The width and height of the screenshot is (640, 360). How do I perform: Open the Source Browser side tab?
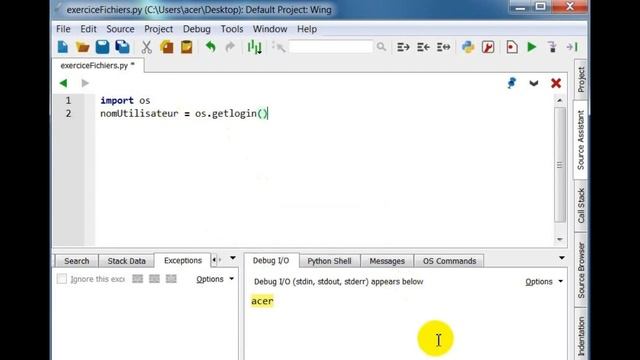[581, 270]
